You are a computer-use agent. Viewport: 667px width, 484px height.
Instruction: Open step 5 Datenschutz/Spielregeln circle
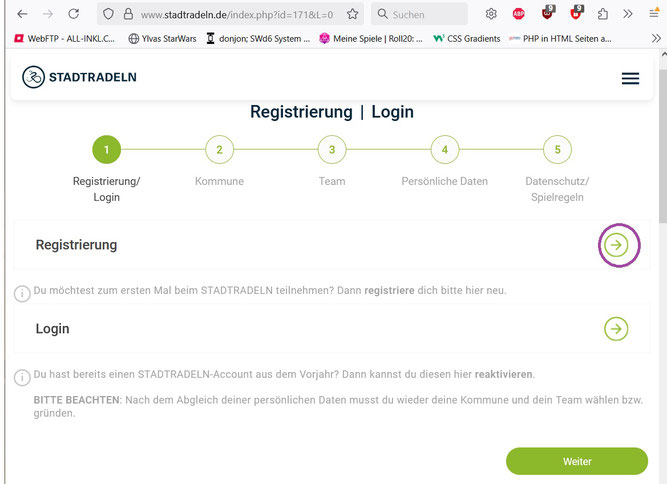tap(557, 149)
